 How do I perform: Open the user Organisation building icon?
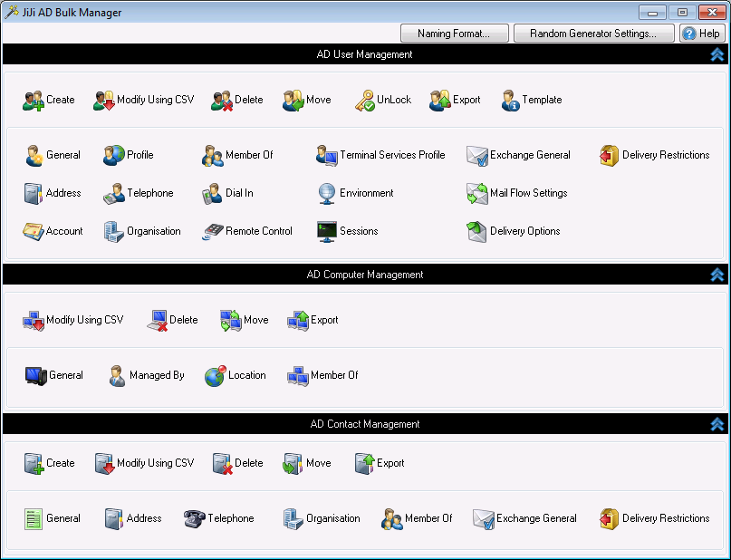coord(114,231)
